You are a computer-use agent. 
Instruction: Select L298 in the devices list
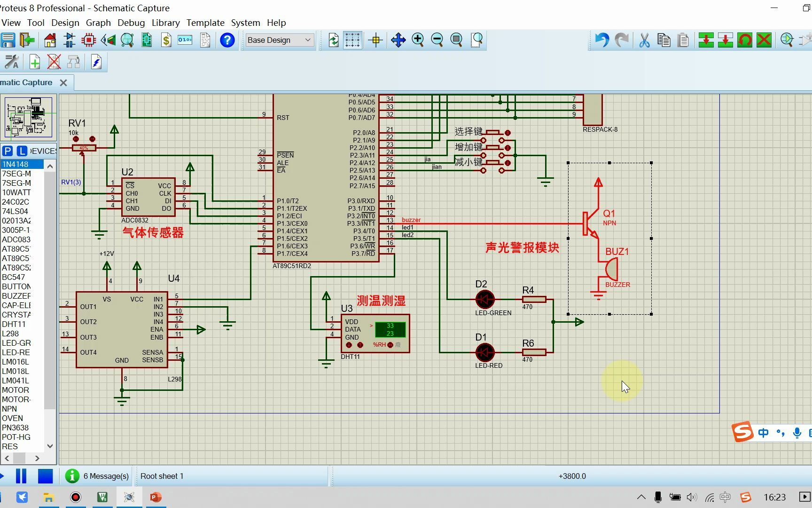[22, 333]
